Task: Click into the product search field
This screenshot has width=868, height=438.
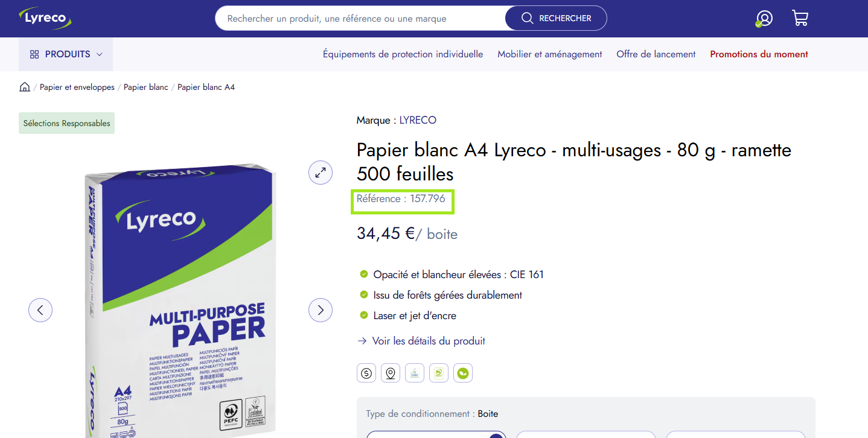Action: point(360,18)
